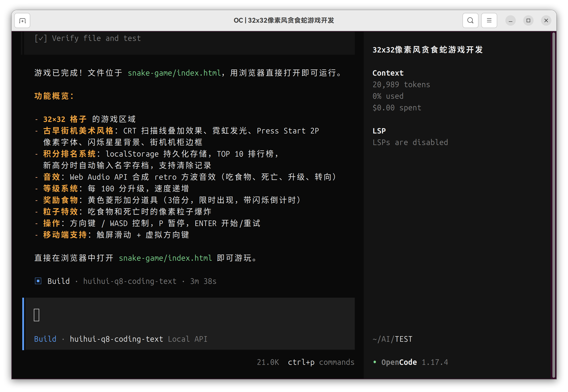The image size is (568, 392).
Task: Open the terminal search magnifier icon
Action: coord(470,21)
